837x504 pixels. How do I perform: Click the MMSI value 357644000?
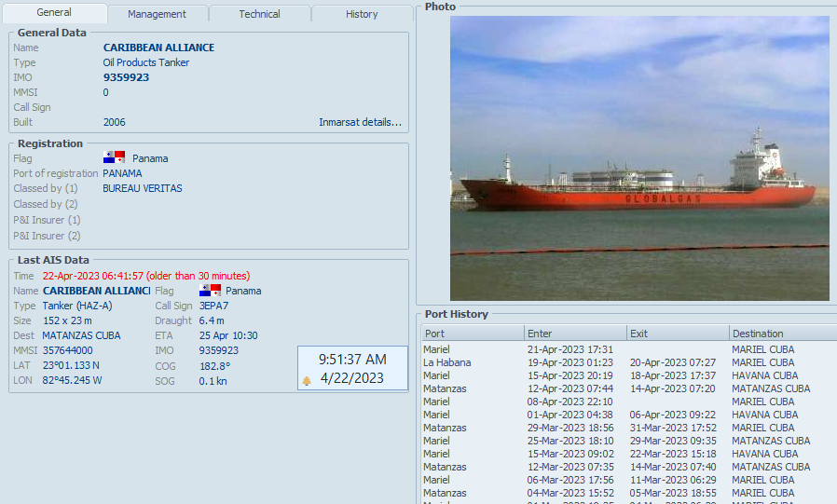68,350
